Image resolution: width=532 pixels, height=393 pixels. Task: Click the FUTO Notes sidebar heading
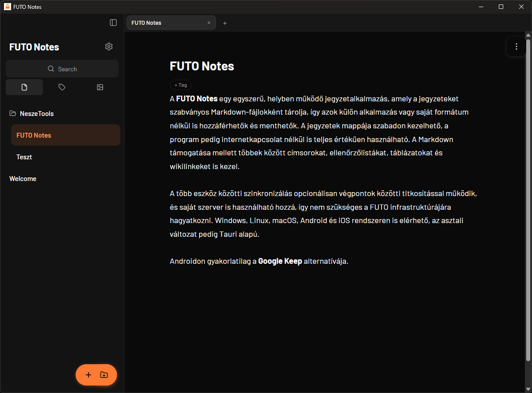(34, 47)
